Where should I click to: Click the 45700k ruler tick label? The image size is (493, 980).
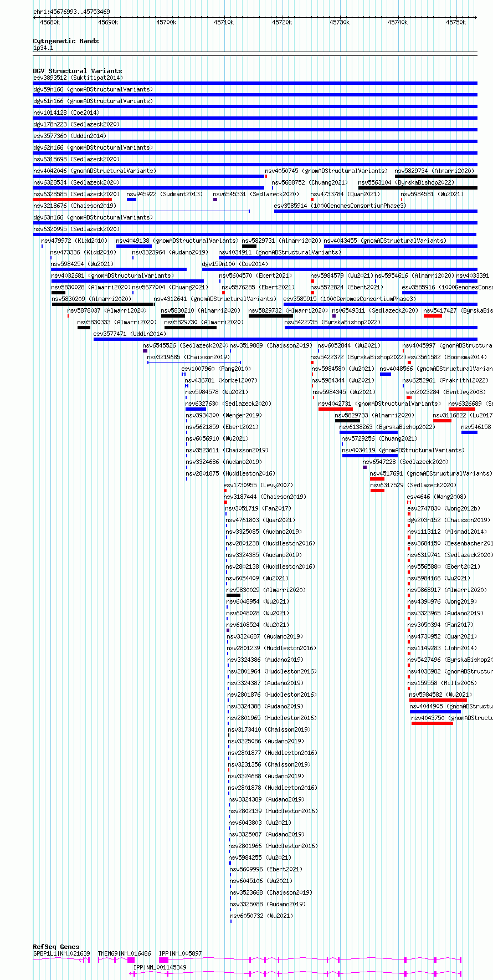click(166, 22)
